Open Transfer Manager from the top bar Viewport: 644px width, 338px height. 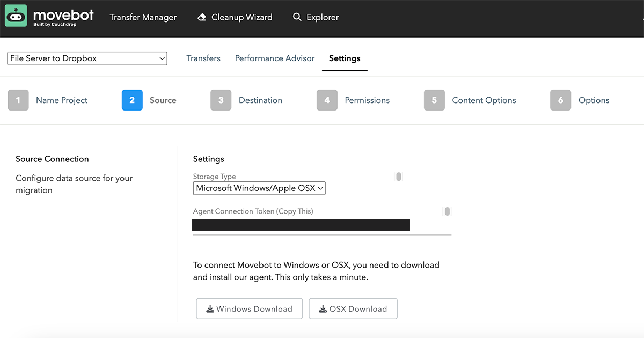tap(143, 17)
